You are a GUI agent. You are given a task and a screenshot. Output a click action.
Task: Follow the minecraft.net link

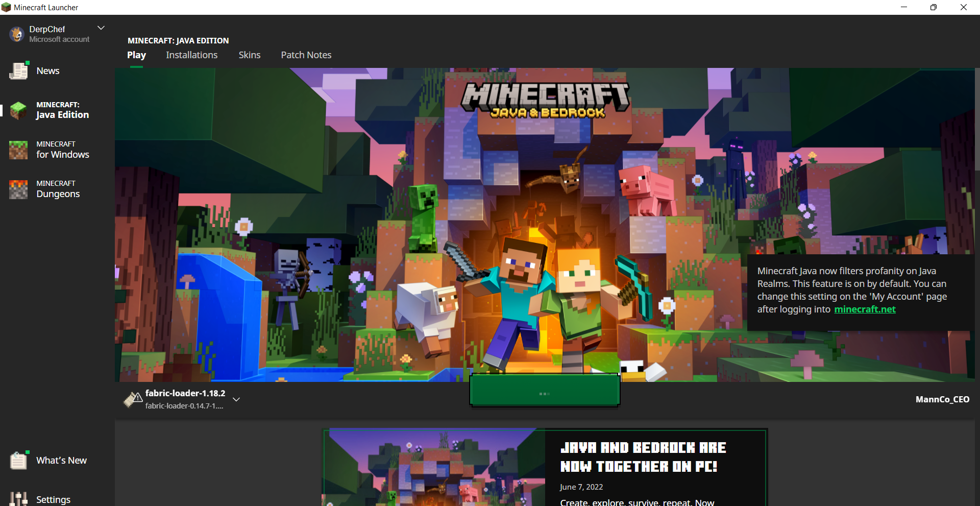click(x=865, y=309)
